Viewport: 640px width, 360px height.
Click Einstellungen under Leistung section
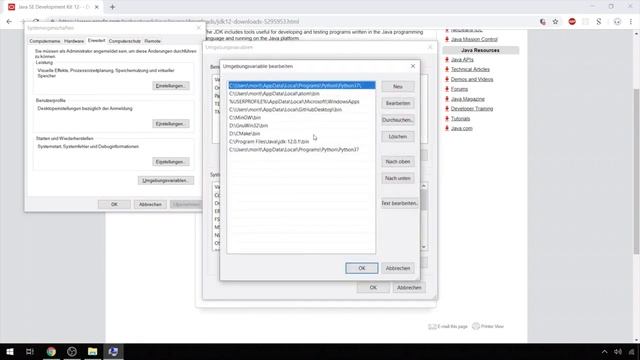click(170, 86)
